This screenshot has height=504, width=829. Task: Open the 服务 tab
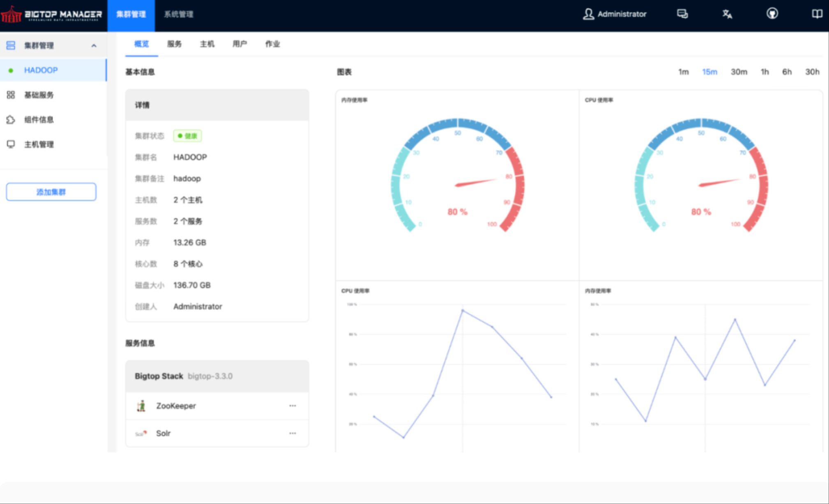[174, 44]
